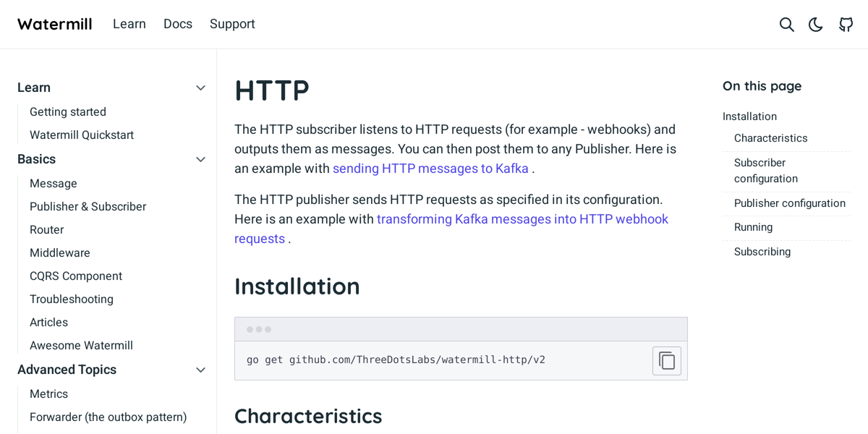
Task: Open the GitHub repository icon
Action: pyautogui.click(x=846, y=24)
